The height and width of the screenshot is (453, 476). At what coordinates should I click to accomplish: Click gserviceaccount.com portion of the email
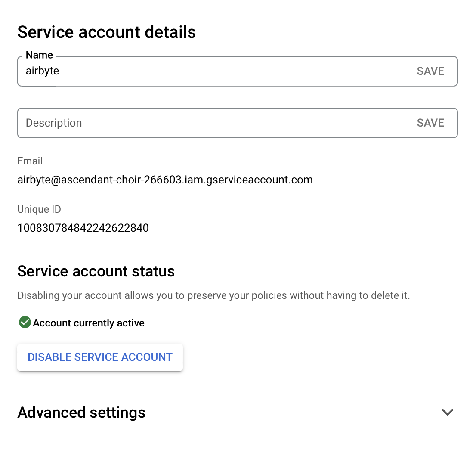pos(260,180)
